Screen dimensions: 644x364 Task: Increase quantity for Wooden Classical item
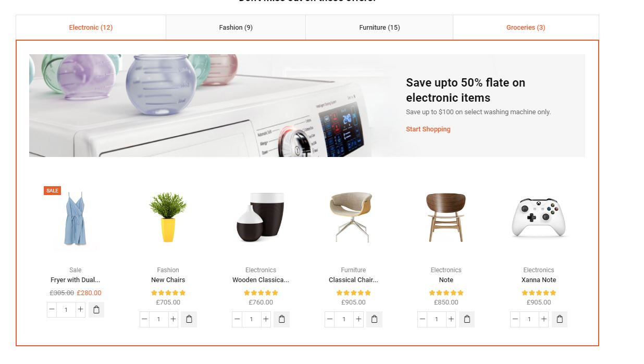(x=266, y=319)
